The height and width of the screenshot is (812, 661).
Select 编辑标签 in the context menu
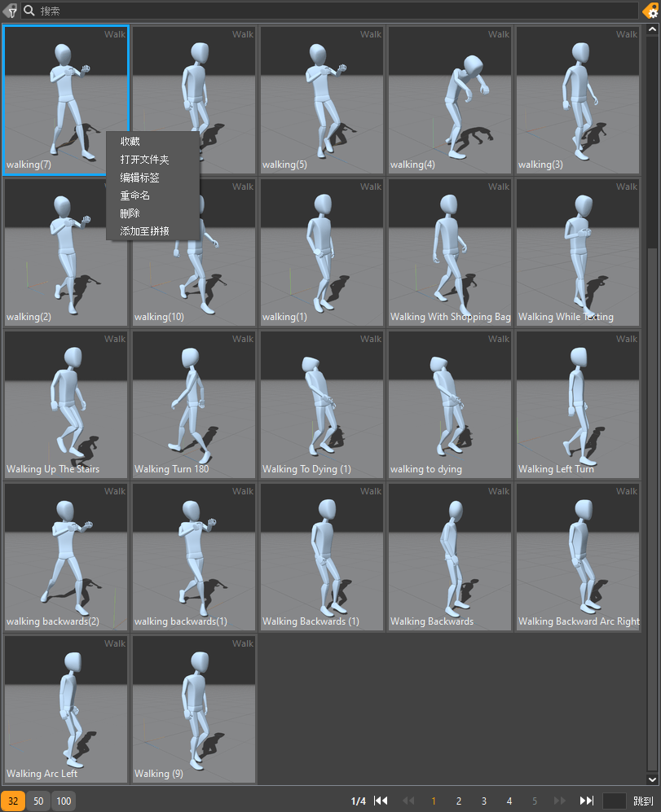point(153,178)
